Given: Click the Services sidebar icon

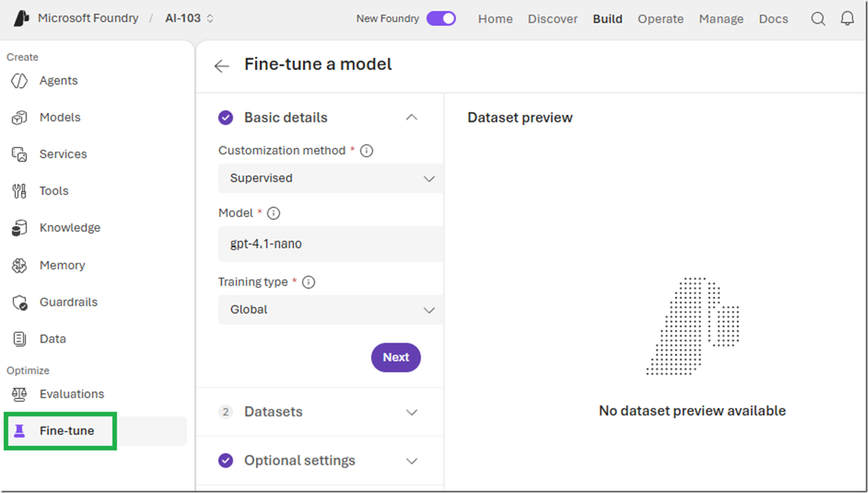Looking at the screenshot, I should click(20, 154).
